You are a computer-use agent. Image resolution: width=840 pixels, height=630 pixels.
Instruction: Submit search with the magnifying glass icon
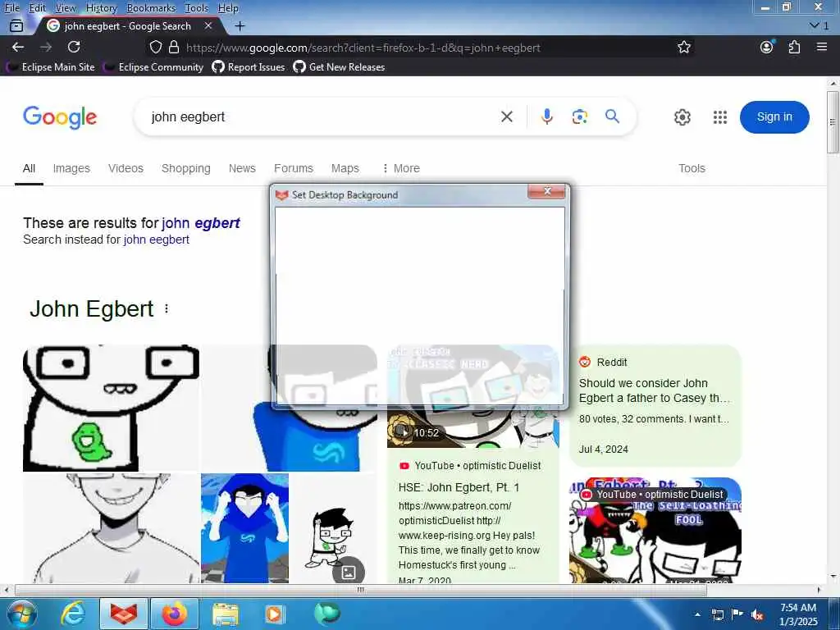coord(612,116)
